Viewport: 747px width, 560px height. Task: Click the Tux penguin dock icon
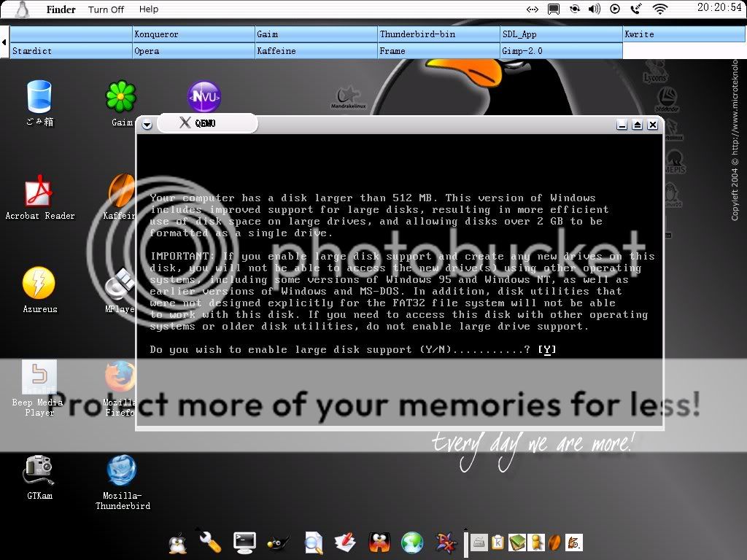tap(178, 542)
